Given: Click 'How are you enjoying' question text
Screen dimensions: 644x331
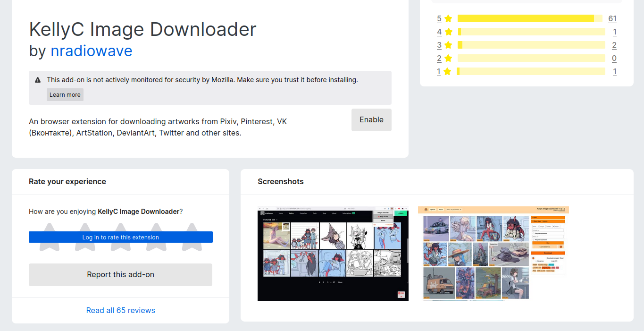Looking at the screenshot, I should pyautogui.click(x=106, y=212).
